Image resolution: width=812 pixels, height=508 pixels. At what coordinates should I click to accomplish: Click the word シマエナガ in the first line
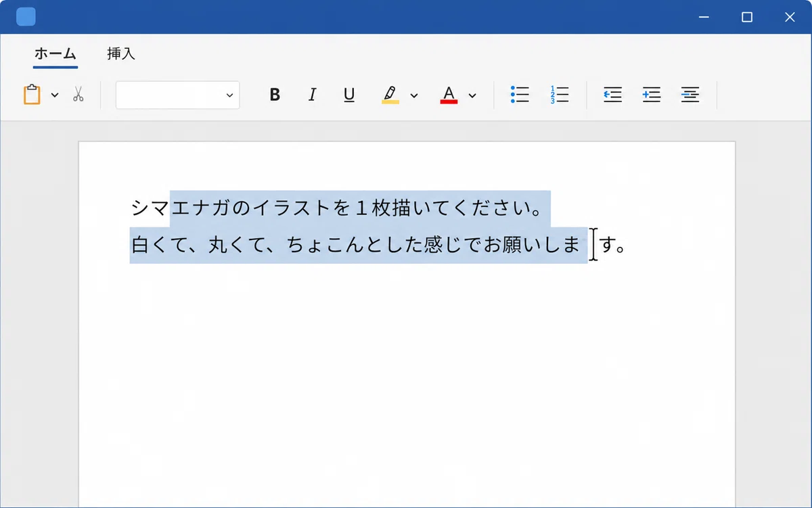181,208
